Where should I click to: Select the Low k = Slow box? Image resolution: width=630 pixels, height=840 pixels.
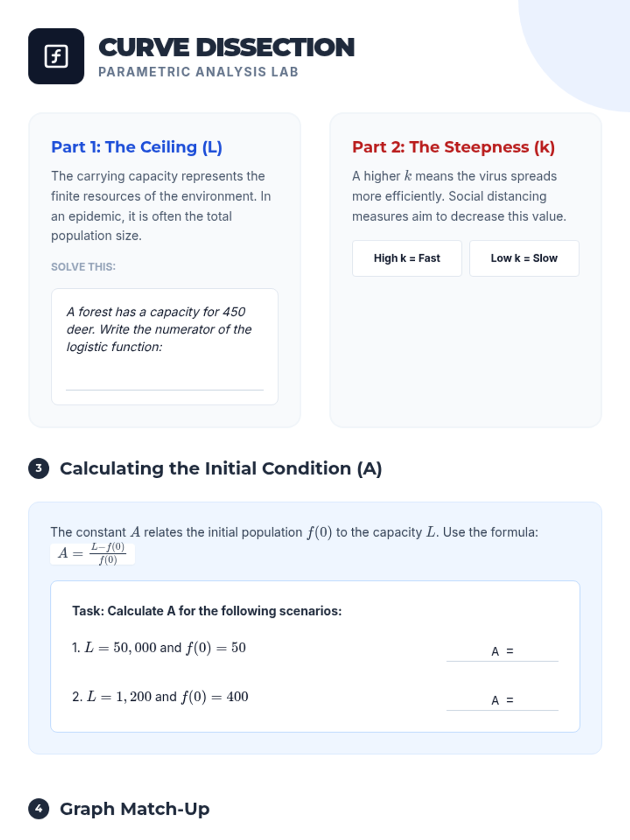pos(524,258)
